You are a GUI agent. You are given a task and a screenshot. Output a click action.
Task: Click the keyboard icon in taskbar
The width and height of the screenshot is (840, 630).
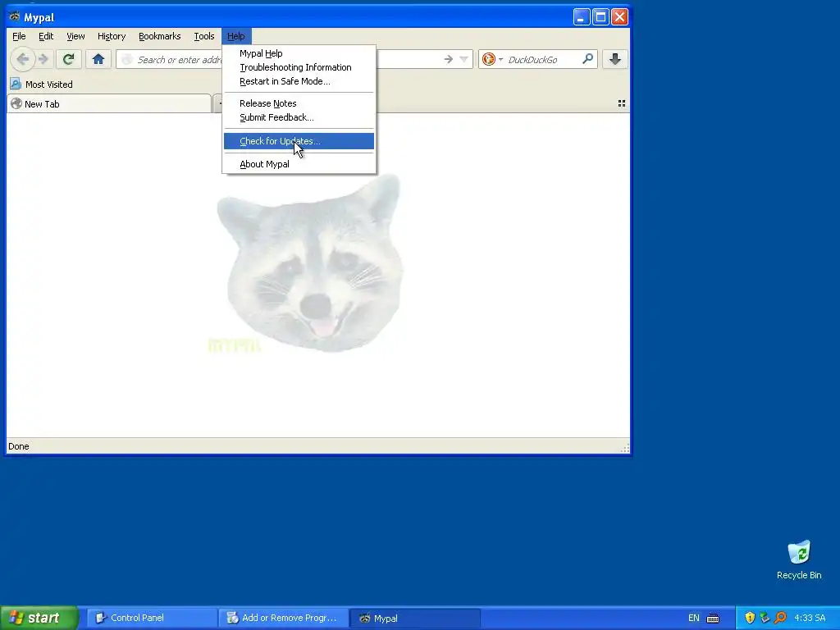pyautogui.click(x=713, y=619)
